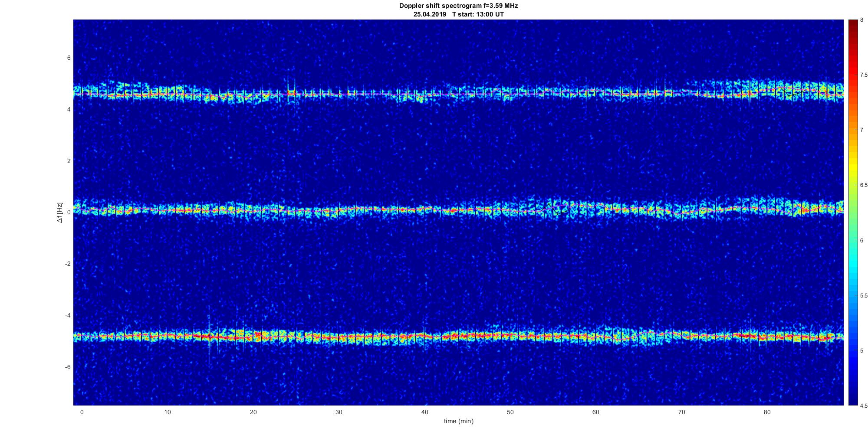This screenshot has width=868, height=435.
Task: Click the y-axis tick label 6
Action: (69, 58)
